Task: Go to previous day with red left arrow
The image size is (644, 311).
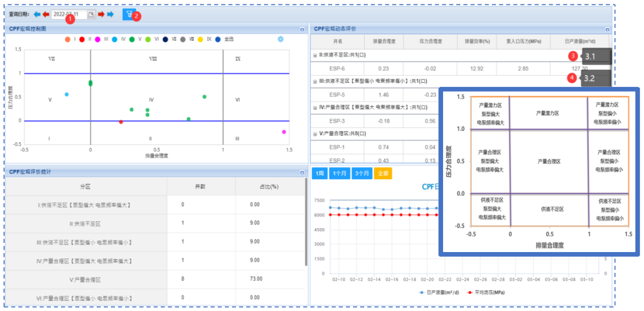Action: 46,14
